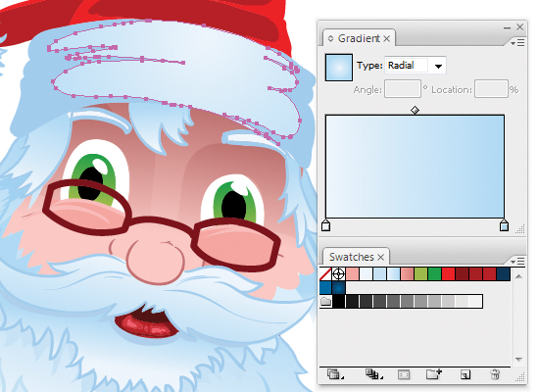Open the Swatches panel flyout menu
The height and width of the screenshot is (392, 539).
(517, 262)
